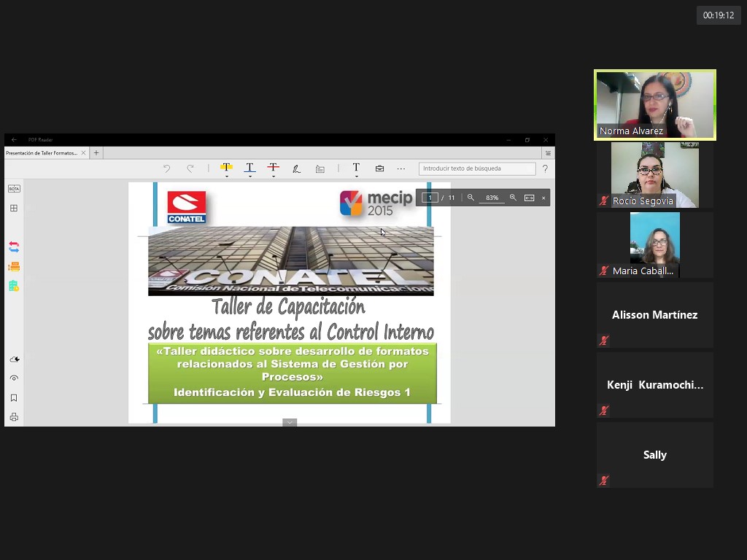
Task: Zoom out with the minus magnifier
Action: pyautogui.click(x=471, y=198)
